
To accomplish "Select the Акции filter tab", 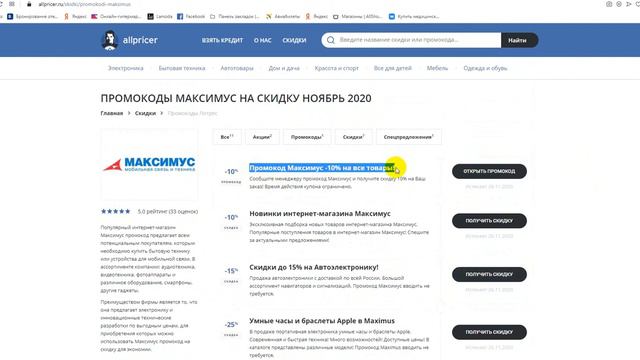I will [x=262, y=137].
